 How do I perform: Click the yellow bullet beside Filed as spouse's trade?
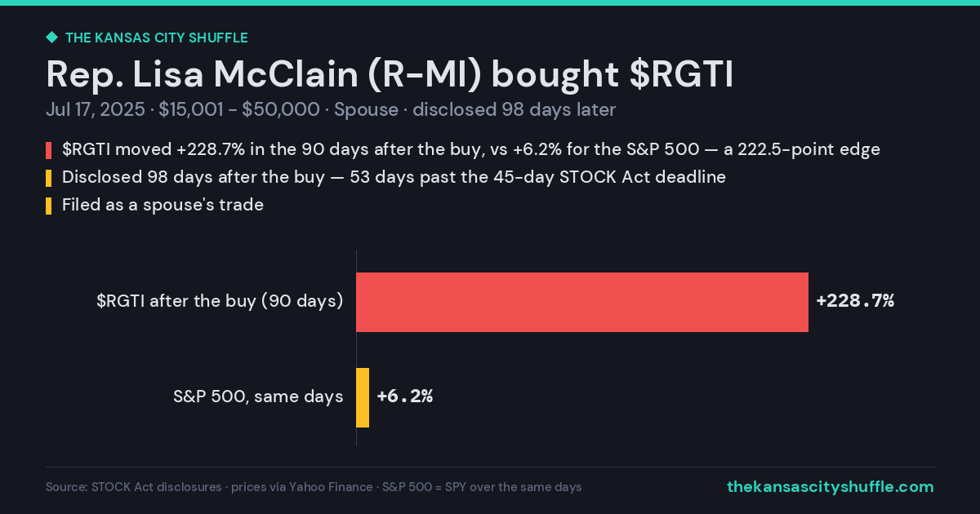point(48,206)
